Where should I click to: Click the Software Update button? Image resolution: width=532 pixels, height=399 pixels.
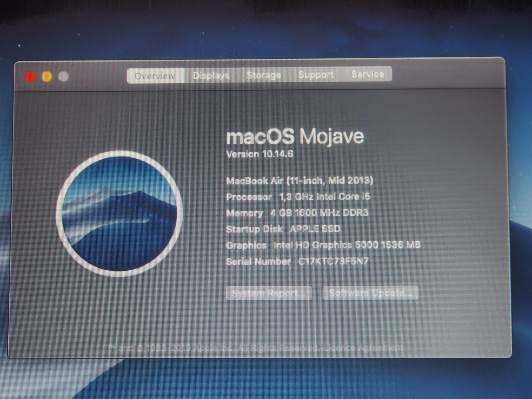coord(370,293)
